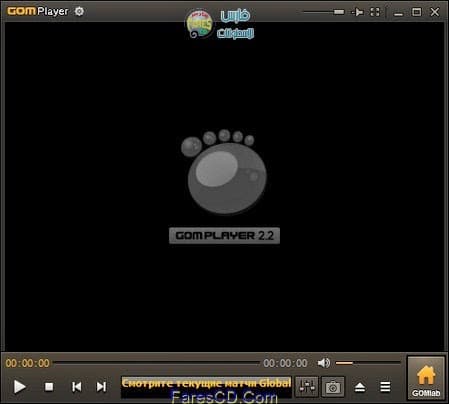Click the total duration display at right of seek bar
Image resolution: width=449 pixels, height=404 pixels.
[285, 363]
